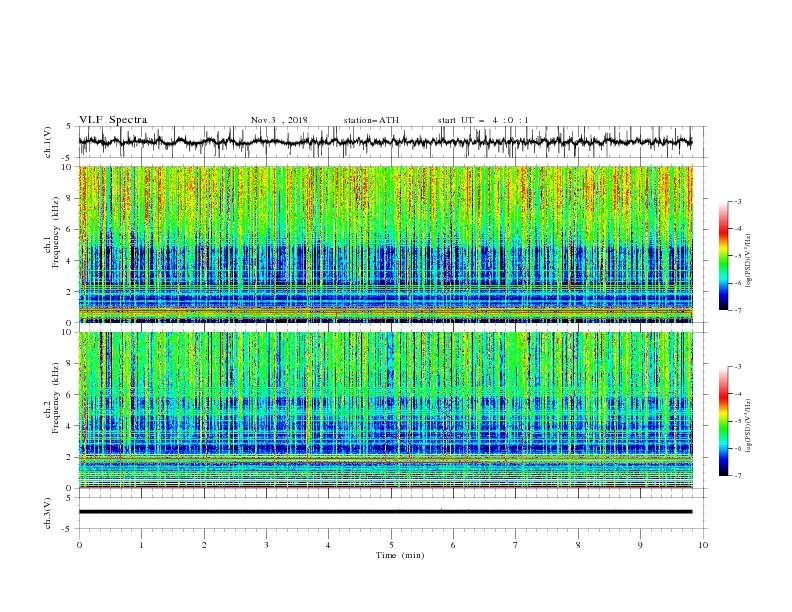The image size is (792, 612).
Task: Click inside the ch.2 spectrogram panel
Action: pos(385,410)
